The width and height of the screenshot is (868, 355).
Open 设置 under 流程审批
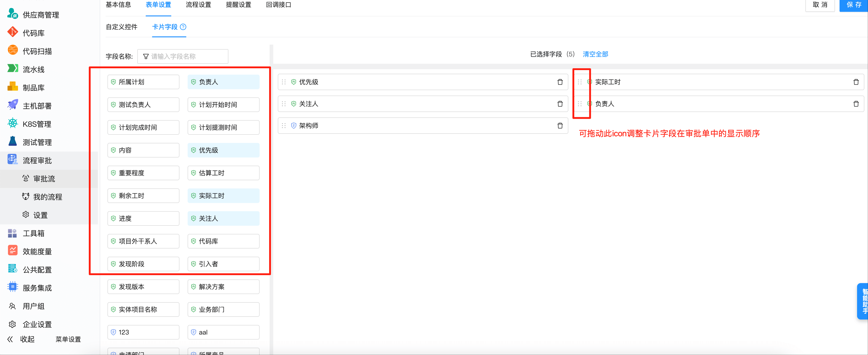(x=40, y=215)
